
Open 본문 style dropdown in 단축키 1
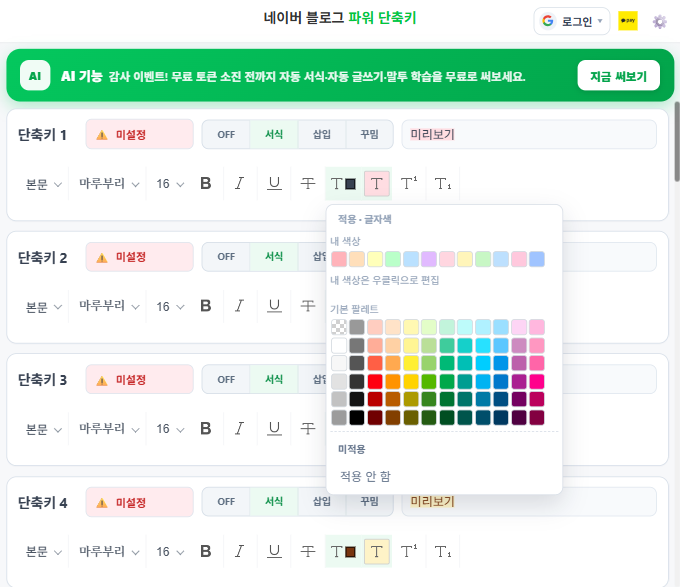pyautogui.click(x=43, y=184)
